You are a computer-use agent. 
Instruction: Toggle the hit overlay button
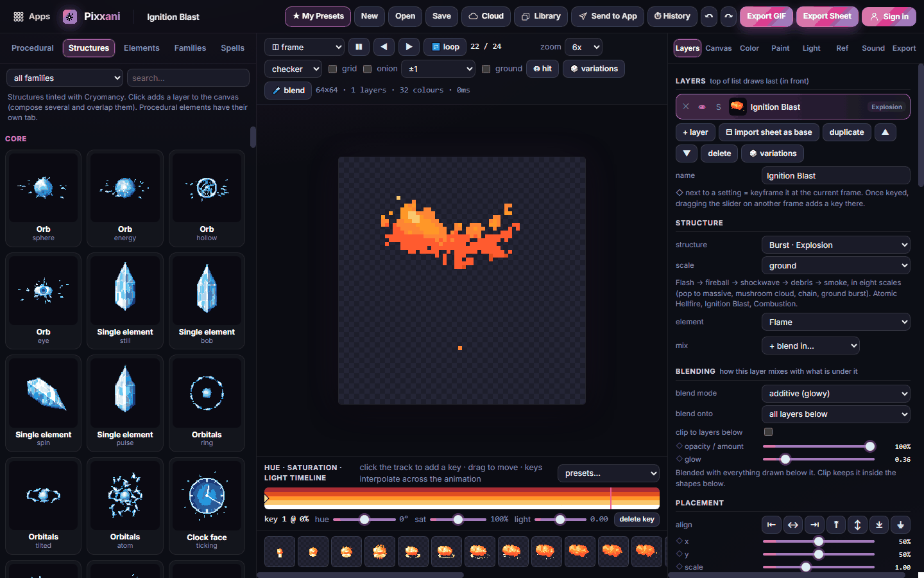click(543, 69)
